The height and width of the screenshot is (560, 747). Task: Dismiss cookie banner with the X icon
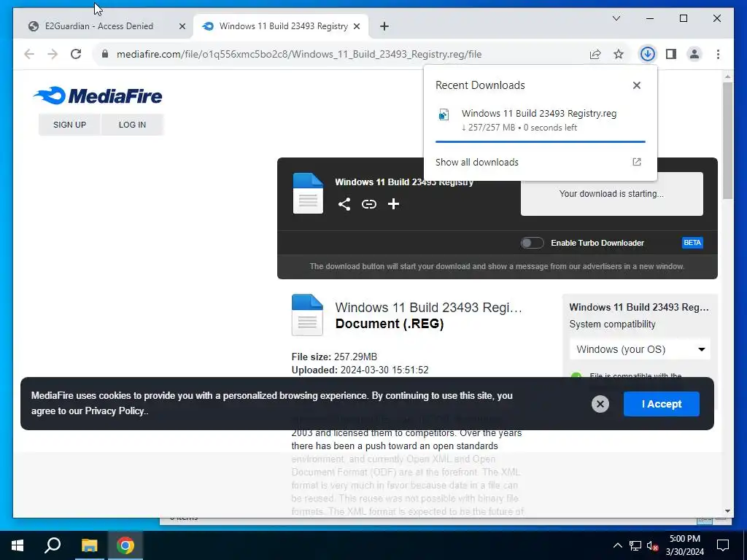click(x=600, y=404)
